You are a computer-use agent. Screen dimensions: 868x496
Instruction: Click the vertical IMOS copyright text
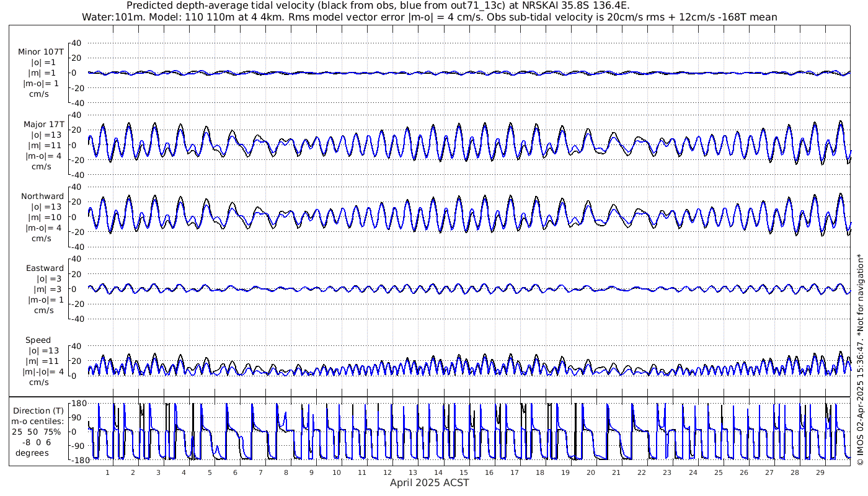(859, 335)
